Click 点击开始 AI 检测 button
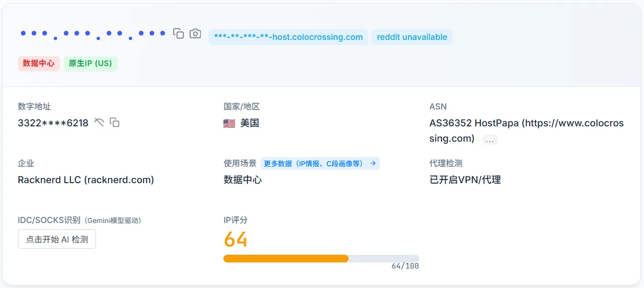The width and height of the screenshot is (644, 288). 57,239
